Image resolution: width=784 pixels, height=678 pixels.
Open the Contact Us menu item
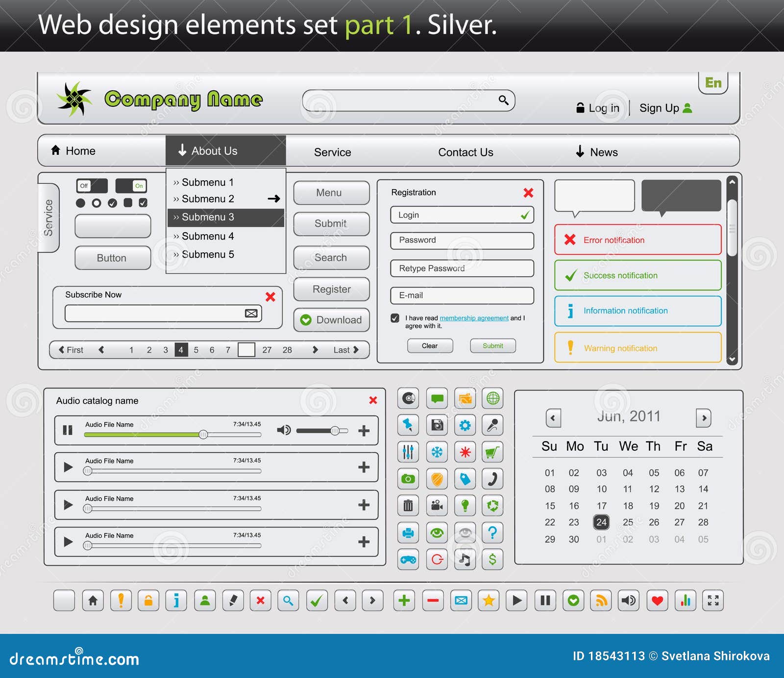coord(465,152)
